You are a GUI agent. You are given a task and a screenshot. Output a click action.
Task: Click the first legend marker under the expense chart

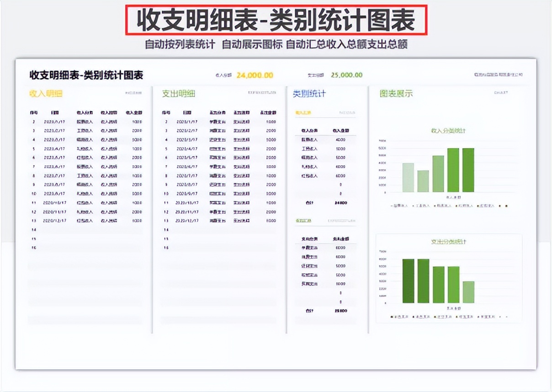point(391,317)
